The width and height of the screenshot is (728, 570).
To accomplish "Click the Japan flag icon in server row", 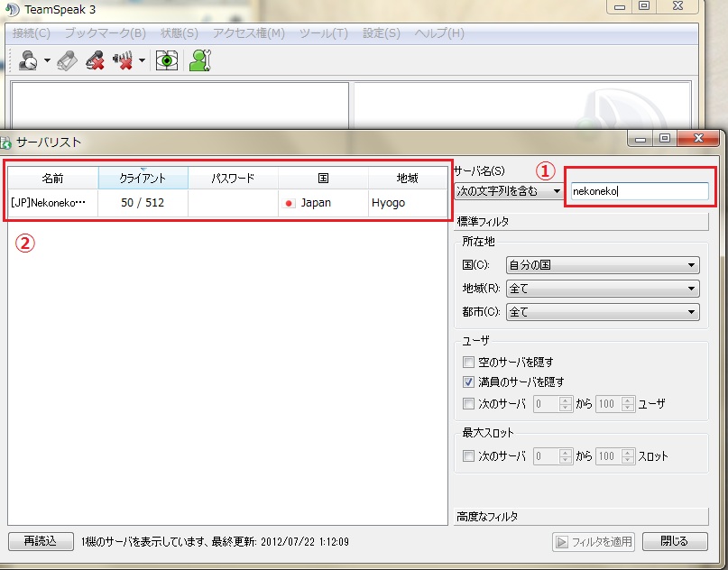I will 290,203.
